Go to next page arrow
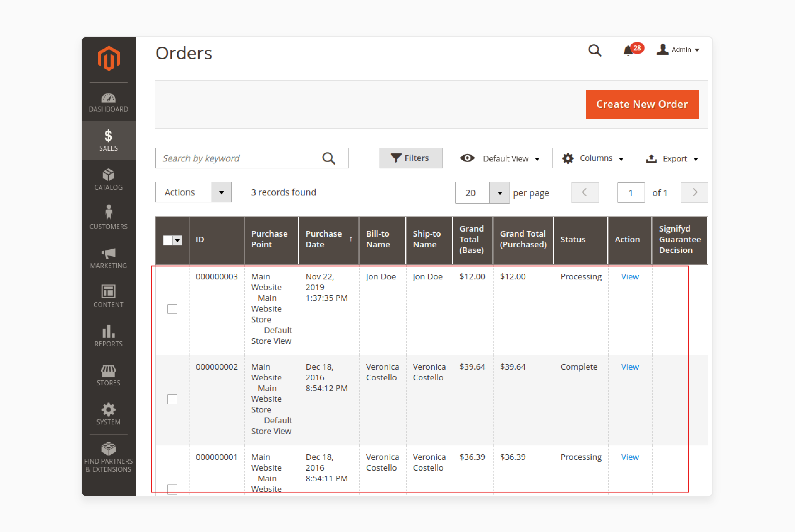 click(x=695, y=192)
